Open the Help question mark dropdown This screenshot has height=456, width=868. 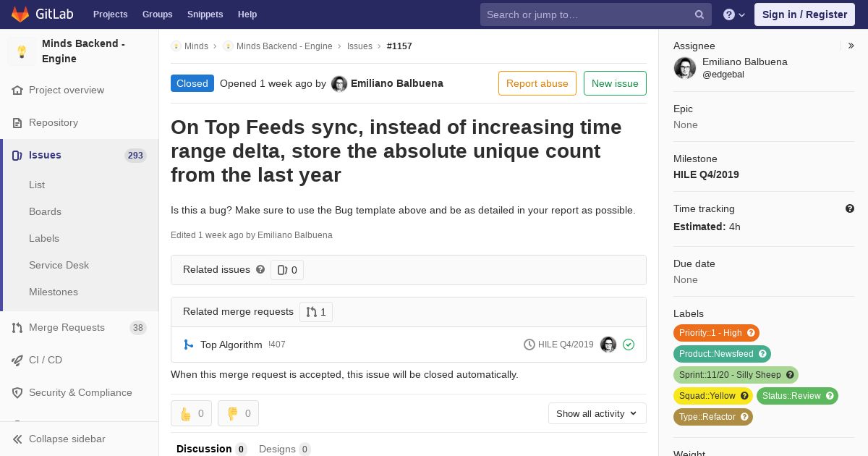click(734, 14)
